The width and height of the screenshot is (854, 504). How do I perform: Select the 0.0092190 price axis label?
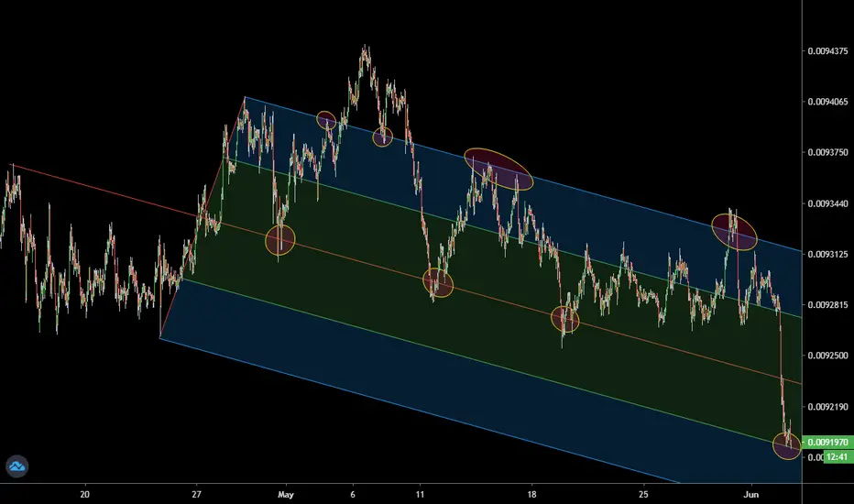point(827,407)
